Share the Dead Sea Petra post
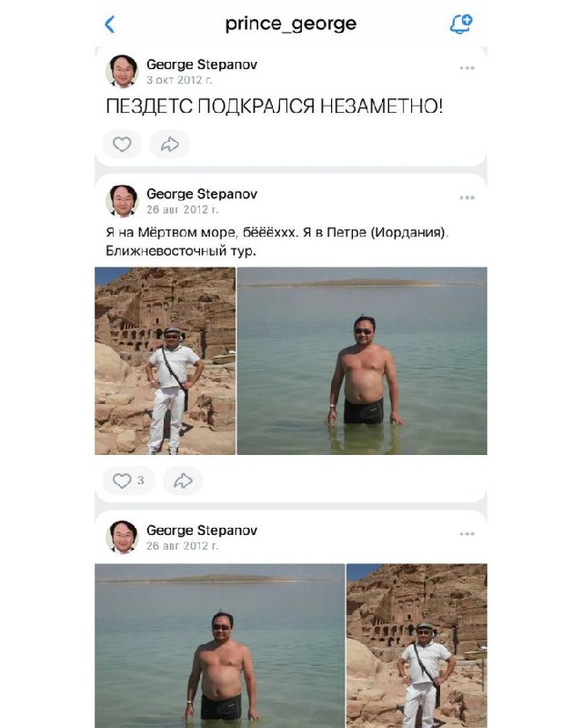The image size is (582, 728). tap(183, 480)
